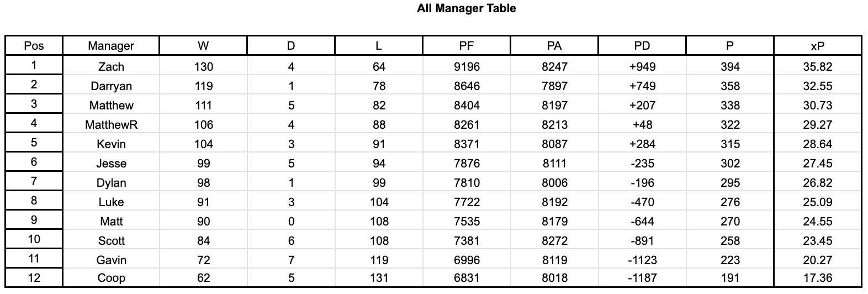Click position number 9 cell
Viewport: 868px width, 294px height.
tap(34, 220)
